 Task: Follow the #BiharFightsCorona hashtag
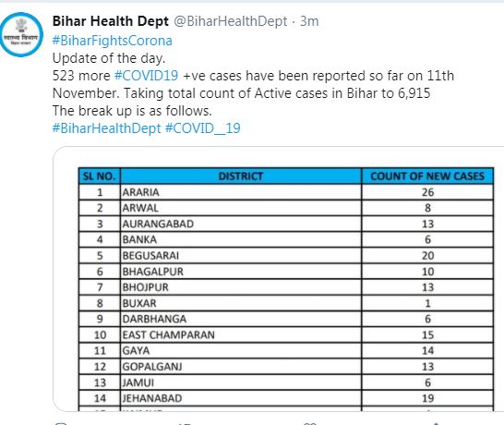pyautogui.click(x=113, y=41)
